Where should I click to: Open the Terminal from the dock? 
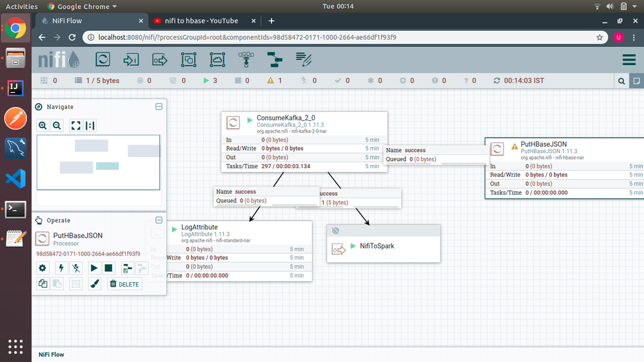coord(15,209)
